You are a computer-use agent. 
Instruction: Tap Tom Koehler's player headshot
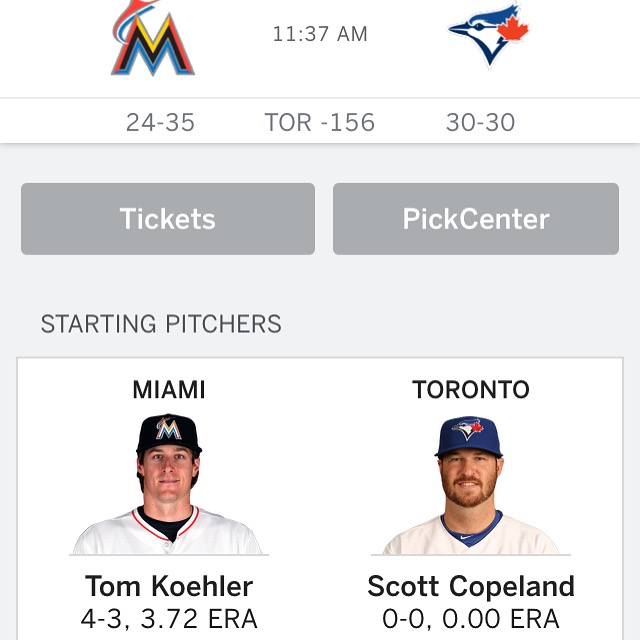tap(168, 485)
